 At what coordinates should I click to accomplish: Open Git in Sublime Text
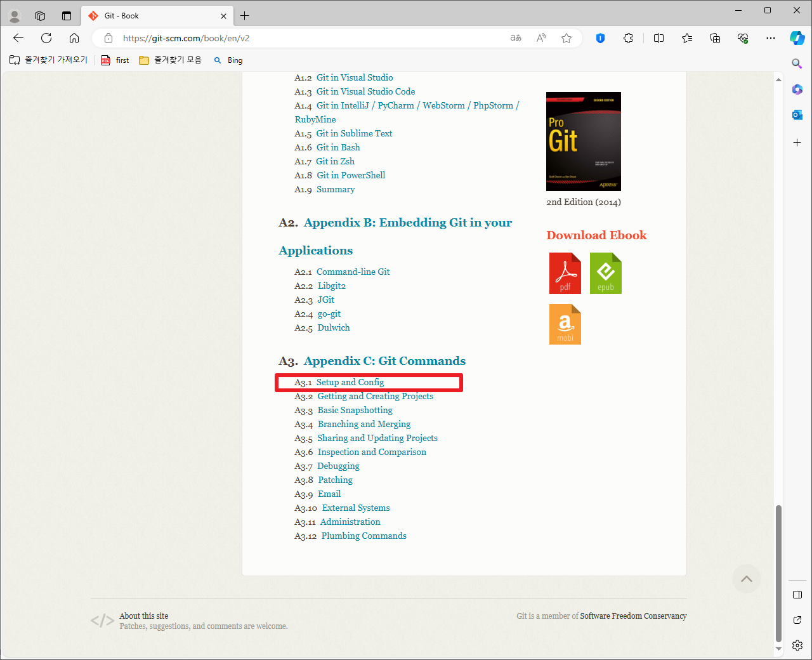pos(354,134)
